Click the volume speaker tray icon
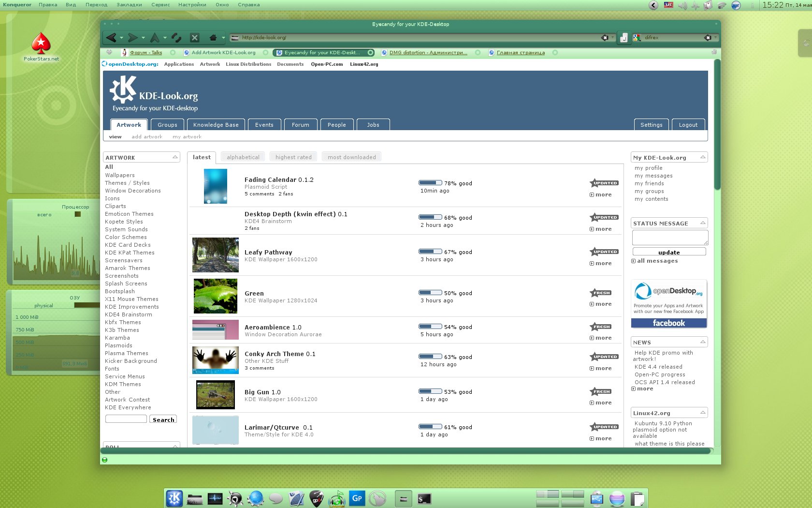 [682, 5]
